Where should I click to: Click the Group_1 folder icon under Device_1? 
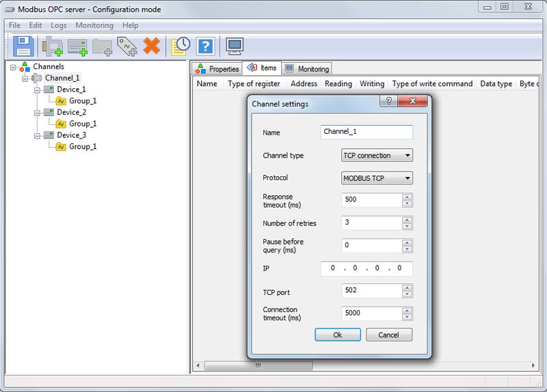tap(61, 101)
